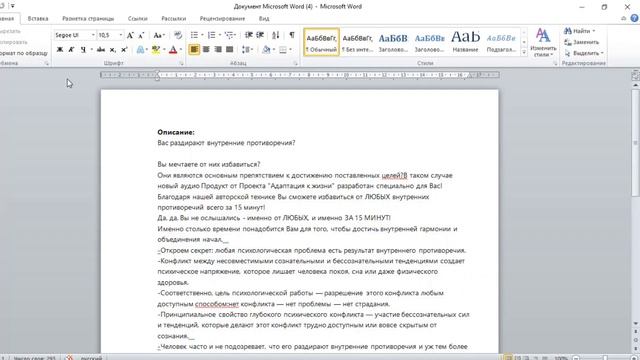
Task: Click the word "Описание:" in the document
Action: pyautogui.click(x=176, y=132)
